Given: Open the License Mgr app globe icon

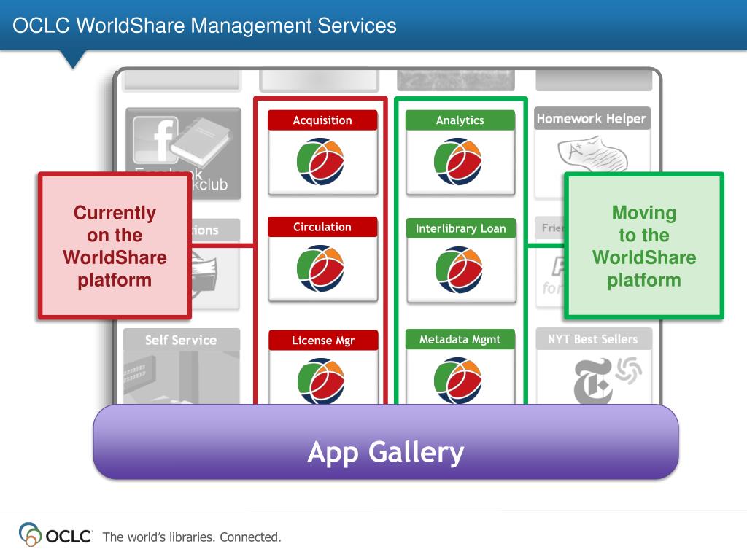Looking at the screenshot, I should (321, 381).
